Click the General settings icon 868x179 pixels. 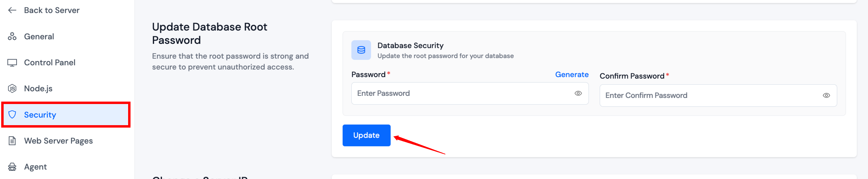pos(12,36)
